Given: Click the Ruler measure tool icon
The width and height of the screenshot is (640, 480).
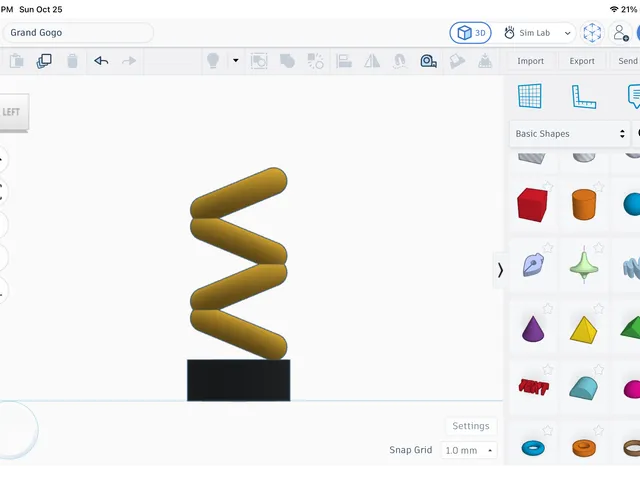Looking at the screenshot, I should 428,61.
